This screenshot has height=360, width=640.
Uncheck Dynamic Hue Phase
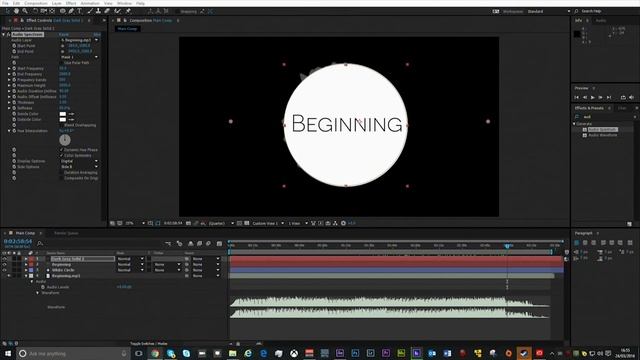pyautogui.click(x=62, y=150)
